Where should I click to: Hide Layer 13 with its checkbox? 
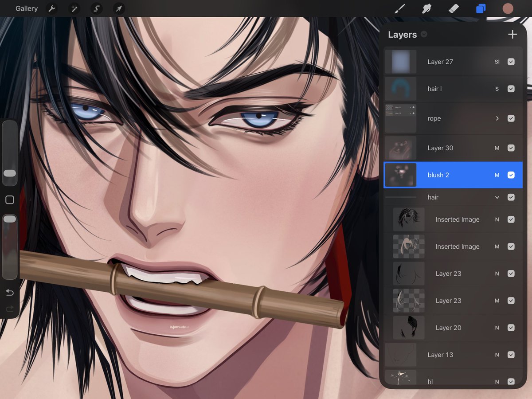click(x=511, y=355)
